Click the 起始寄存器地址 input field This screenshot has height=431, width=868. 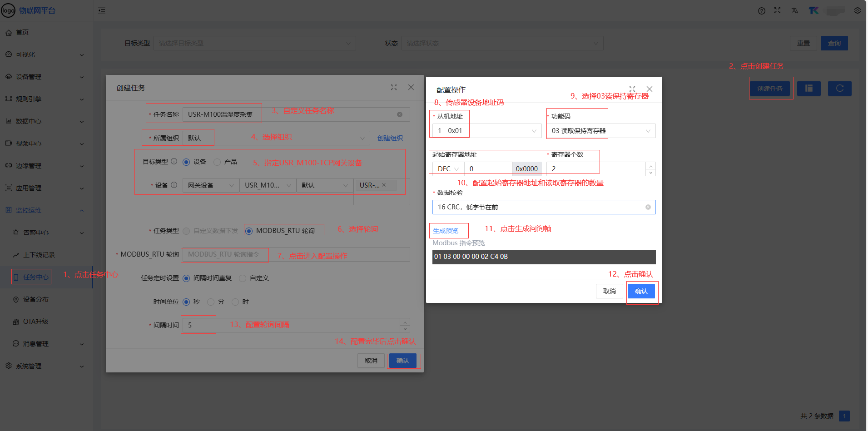point(488,169)
